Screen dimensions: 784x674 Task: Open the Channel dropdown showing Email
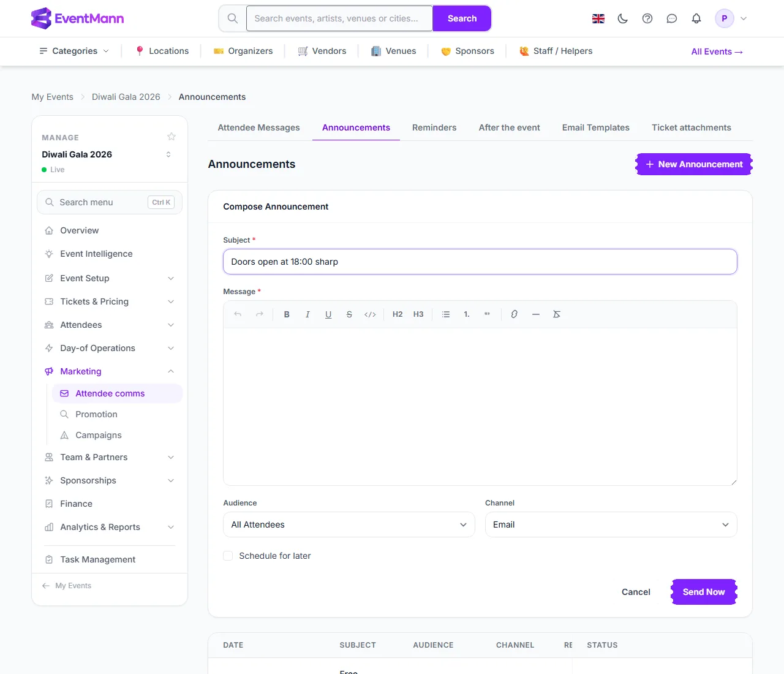(611, 524)
